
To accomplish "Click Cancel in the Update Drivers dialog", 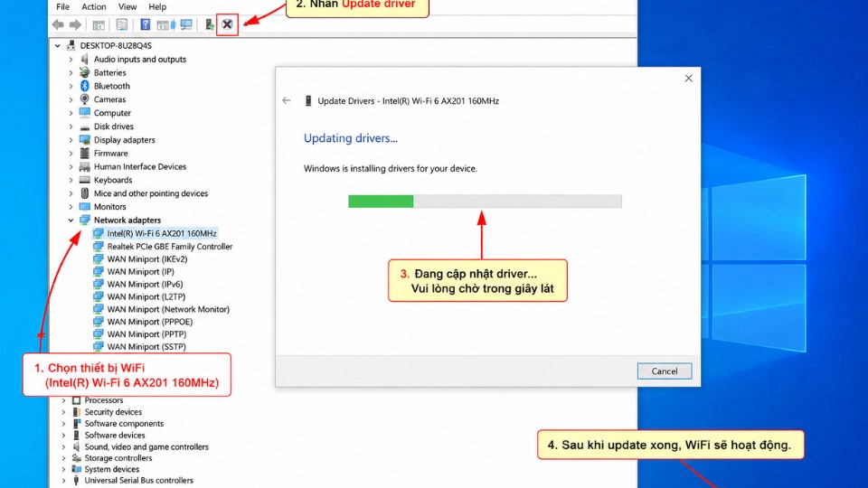I will tap(665, 371).
